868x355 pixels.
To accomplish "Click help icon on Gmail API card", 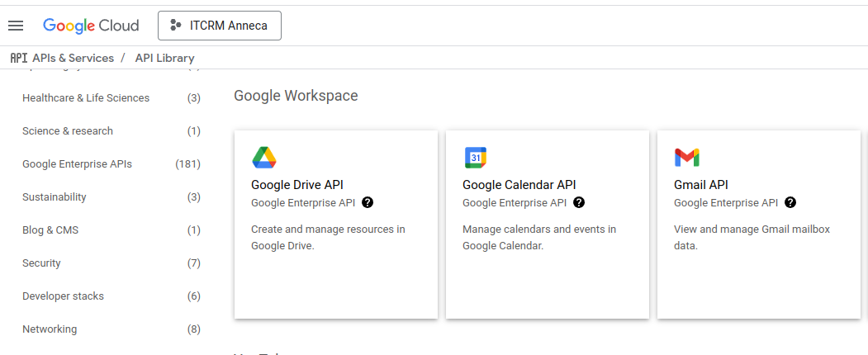I will coord(790,202).
